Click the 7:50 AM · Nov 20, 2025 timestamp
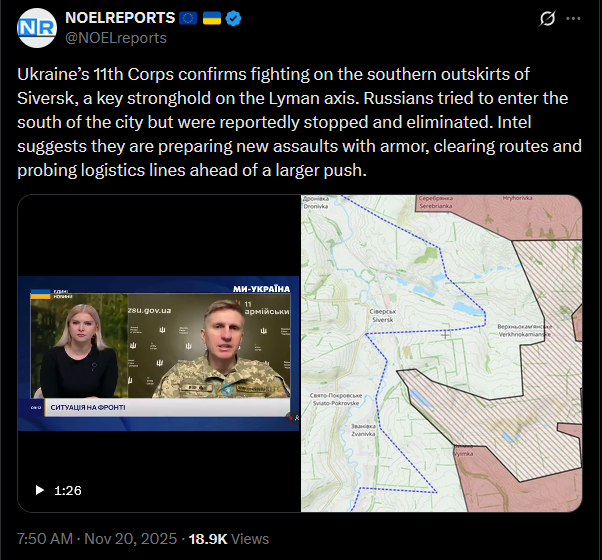602x560 pixels. coord(97,539)
